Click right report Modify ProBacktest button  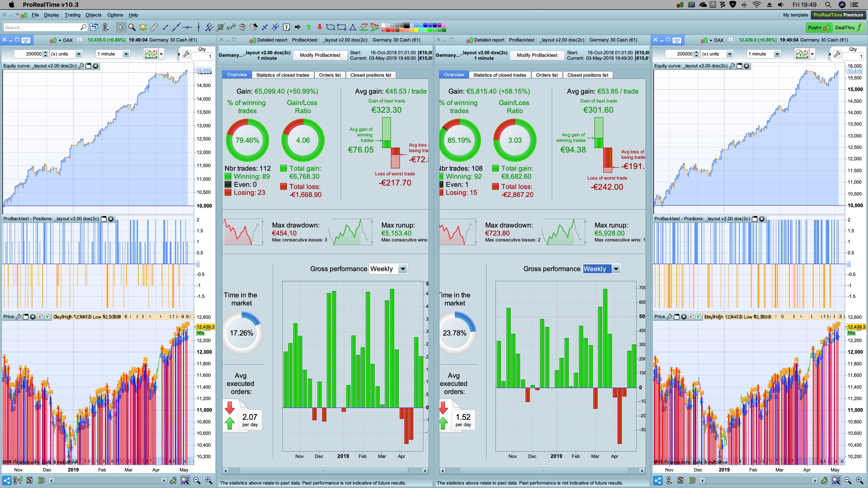(x=537, y=55)
